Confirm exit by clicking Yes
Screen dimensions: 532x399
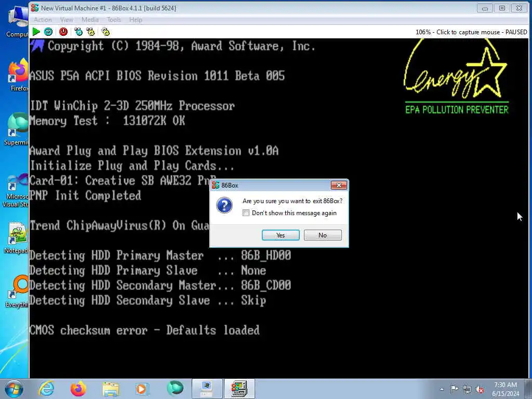pyautogui.click(x=281, y=235)
